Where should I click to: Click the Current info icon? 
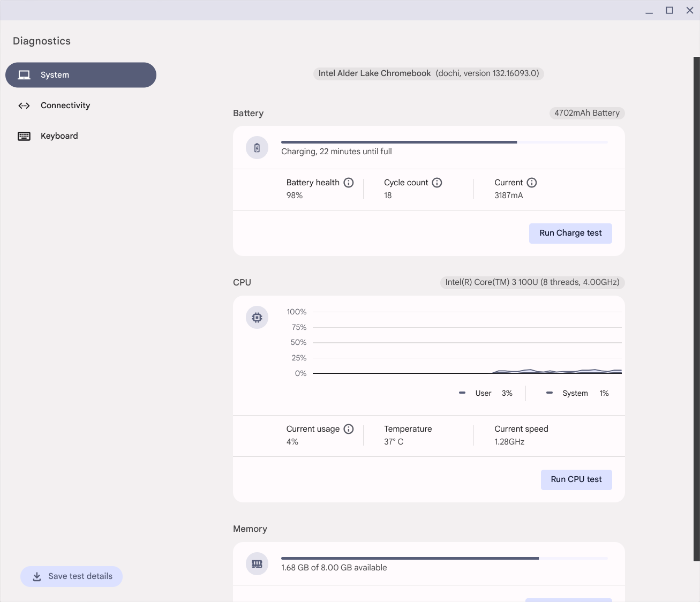[532, 183]
